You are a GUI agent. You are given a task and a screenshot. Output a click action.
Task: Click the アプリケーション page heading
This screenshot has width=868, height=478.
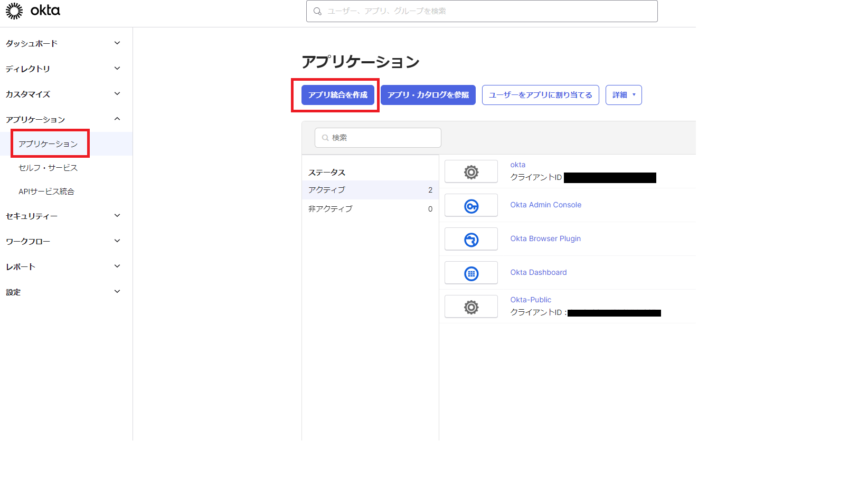point(361,62)
